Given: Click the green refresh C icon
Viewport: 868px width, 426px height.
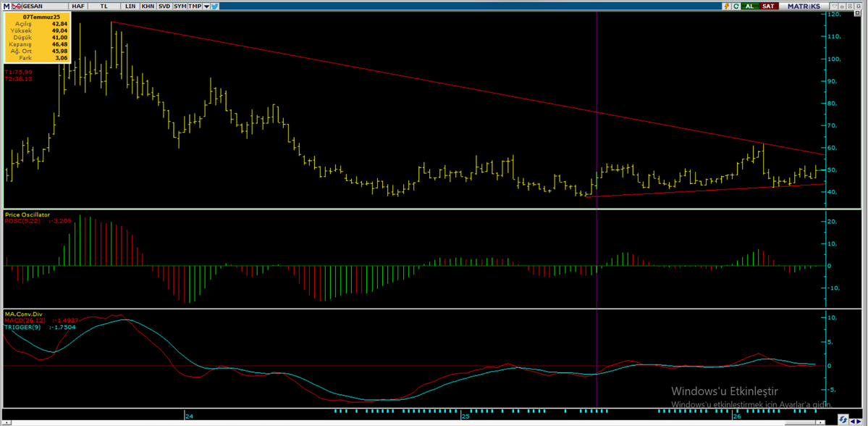Looking at the screenshot, I should click(736, 6).
